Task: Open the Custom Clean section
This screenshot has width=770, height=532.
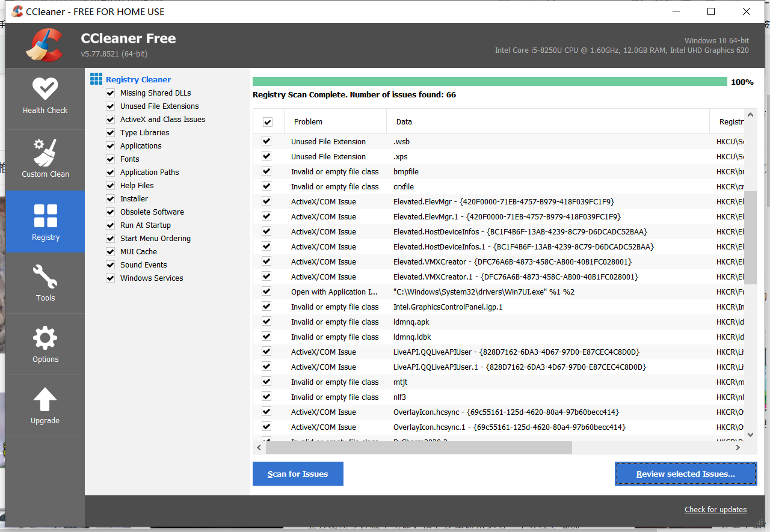Action: click(45, 160)
